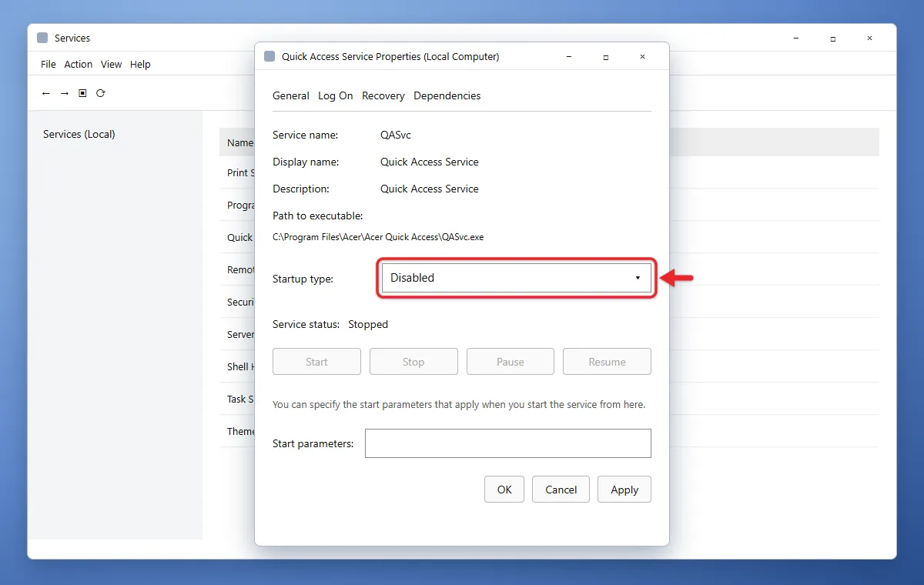Click the Services window title icon
Viewport: 924px width, 585px height.
pyautogui.click(x=42, y=38)
